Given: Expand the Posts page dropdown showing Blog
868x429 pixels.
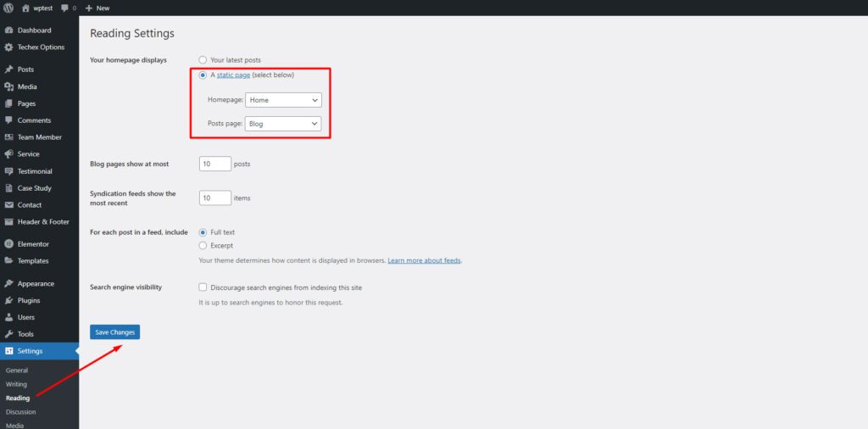Looking at the screenshot, I should pyautogui.click(x=283, y=124).
